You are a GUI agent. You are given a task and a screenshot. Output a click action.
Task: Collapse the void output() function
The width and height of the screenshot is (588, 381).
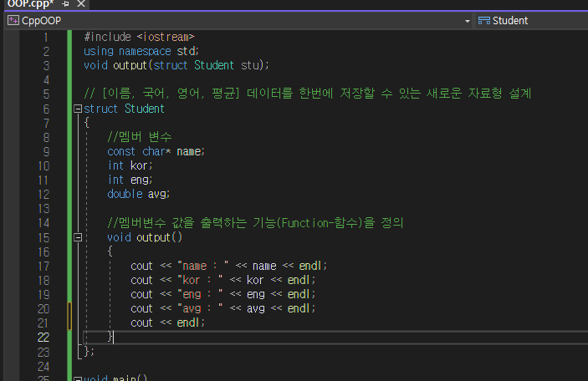coord(78,237)
